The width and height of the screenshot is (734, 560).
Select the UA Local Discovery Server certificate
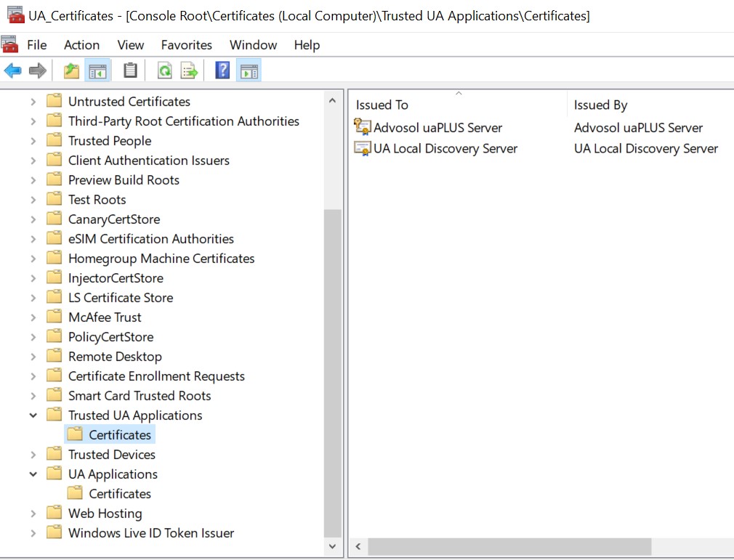pos(445,149)
